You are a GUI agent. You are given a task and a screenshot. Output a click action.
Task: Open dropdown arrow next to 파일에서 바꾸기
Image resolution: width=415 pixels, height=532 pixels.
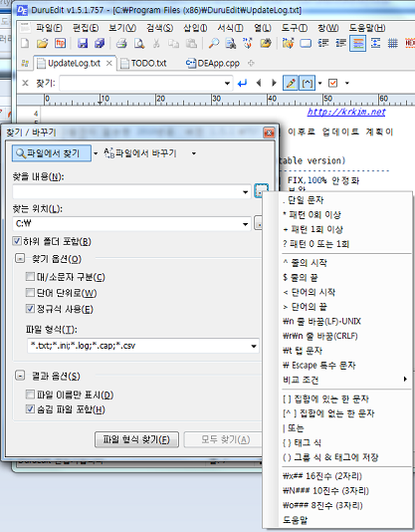coord(194,153)
